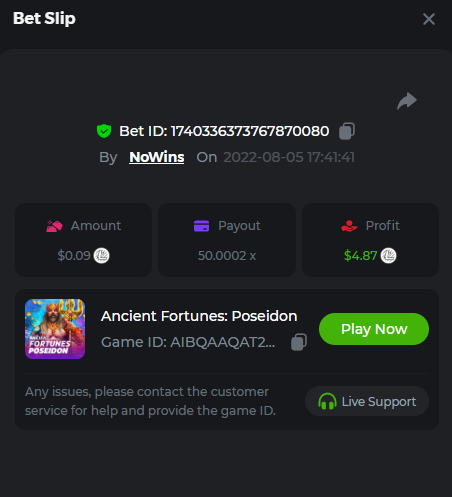Close the Bet Slip dialog
The image size is (452, 497).
(x=429, y=19)
